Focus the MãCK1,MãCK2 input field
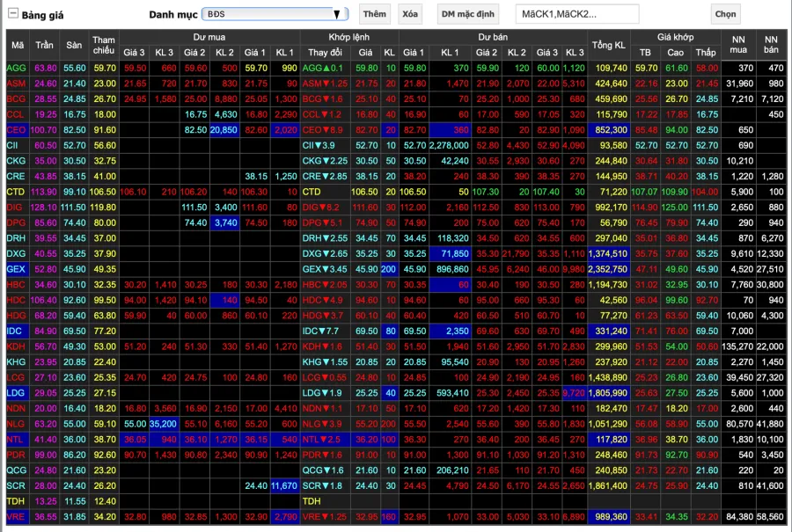Image resolution: width=792 pixels, height=532 pixels. [577, 14]
